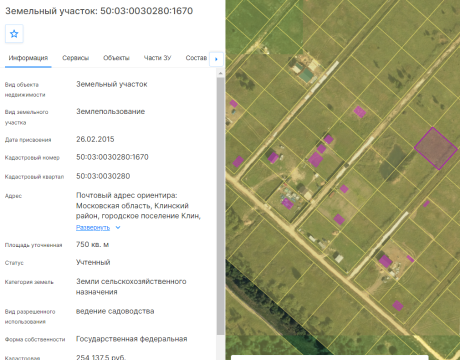The height and width of the screenshot is (360, 460).
Task: Open the Информация tab
Action: point(28,58)
